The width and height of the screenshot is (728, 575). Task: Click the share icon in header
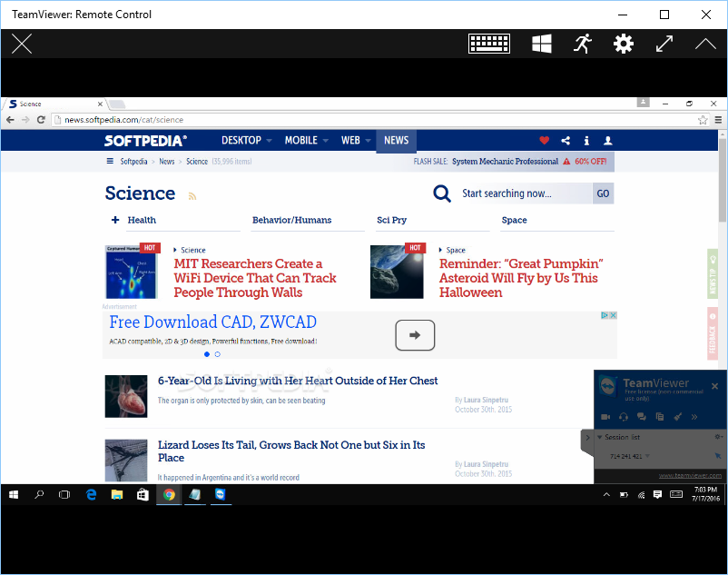coord(566,140)
